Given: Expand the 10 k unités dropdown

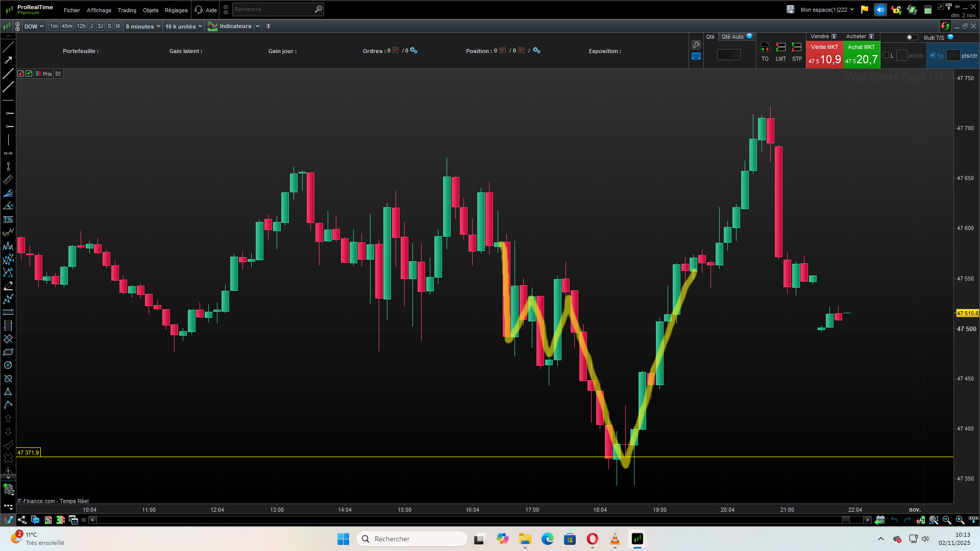Looking at the screenshot, I should click(183, 27).
